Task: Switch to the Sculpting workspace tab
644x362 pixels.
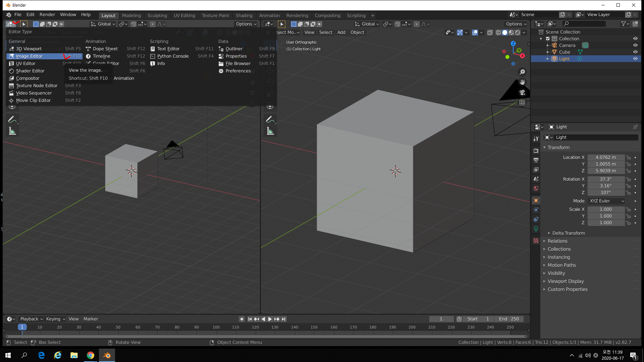Action: click(x=157, y=15)
